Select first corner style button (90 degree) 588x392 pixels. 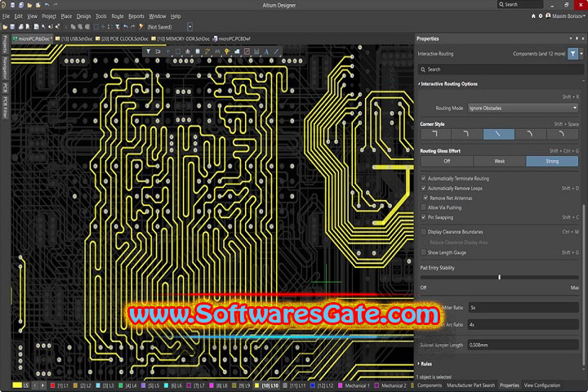[x=435, y=134]
